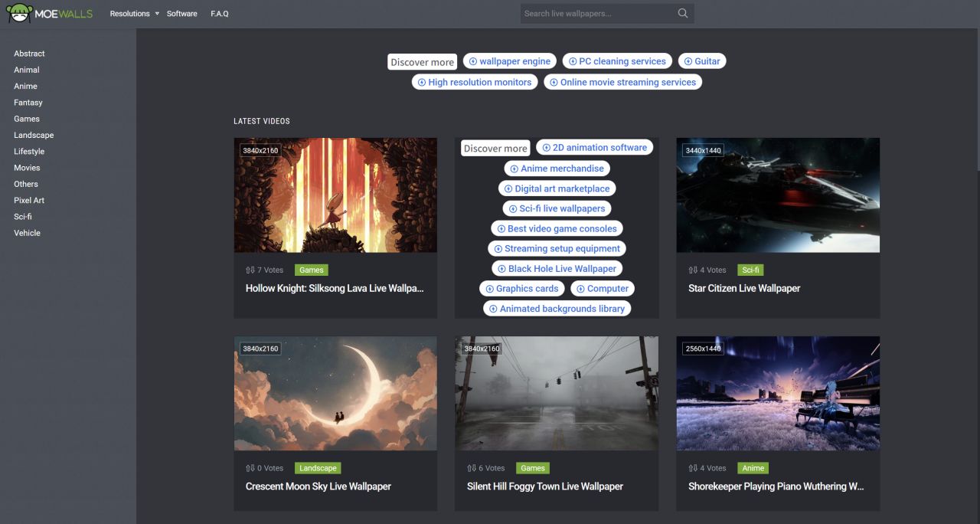Click Landscape tag on Crescent Moon card

318,468
